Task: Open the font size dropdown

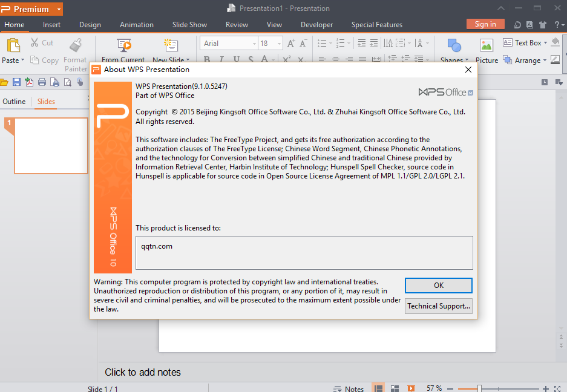Action: [278, 44]
